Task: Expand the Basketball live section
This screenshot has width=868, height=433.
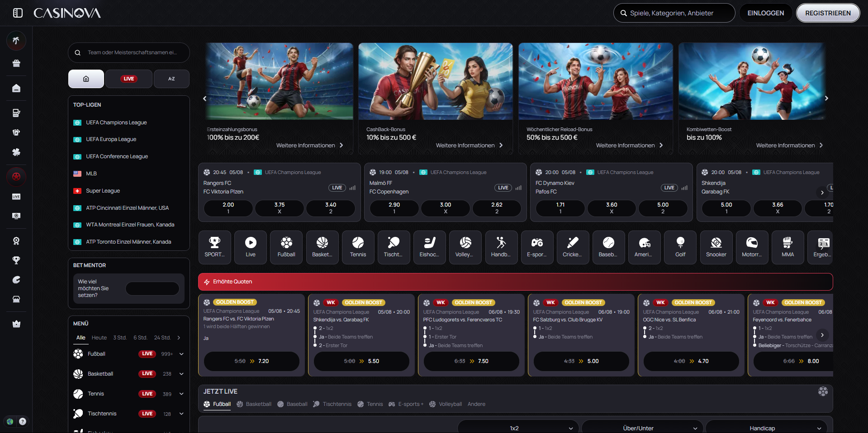Action: point(181,374)
